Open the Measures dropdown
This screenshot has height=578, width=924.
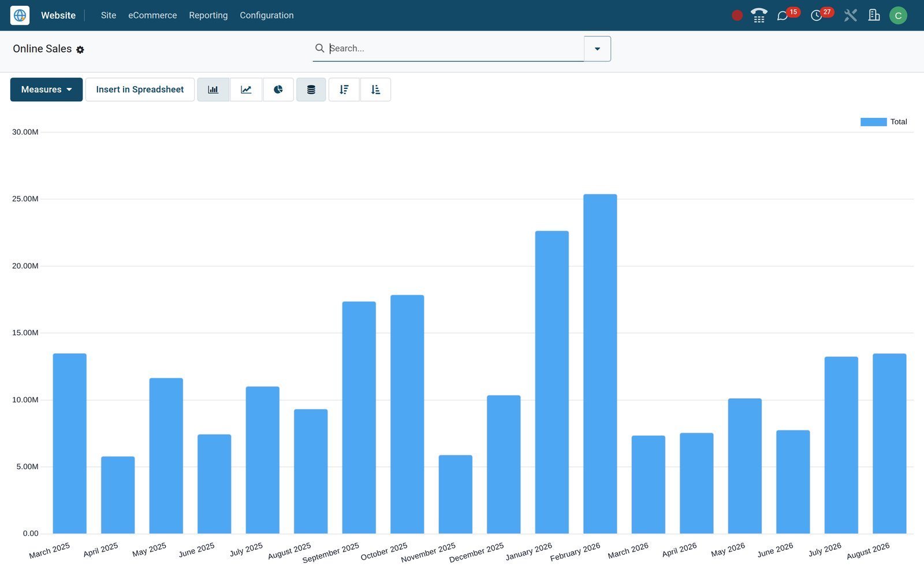click(46, 90)
